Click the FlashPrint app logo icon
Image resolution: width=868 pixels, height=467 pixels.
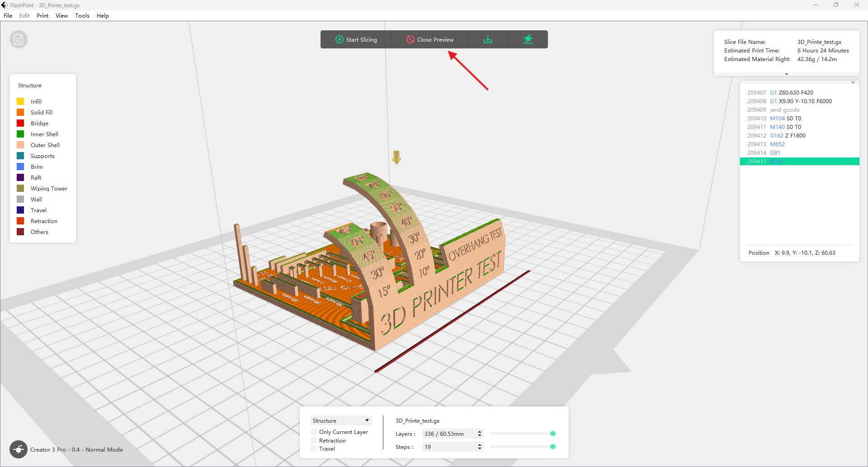[x=5, y=5]
